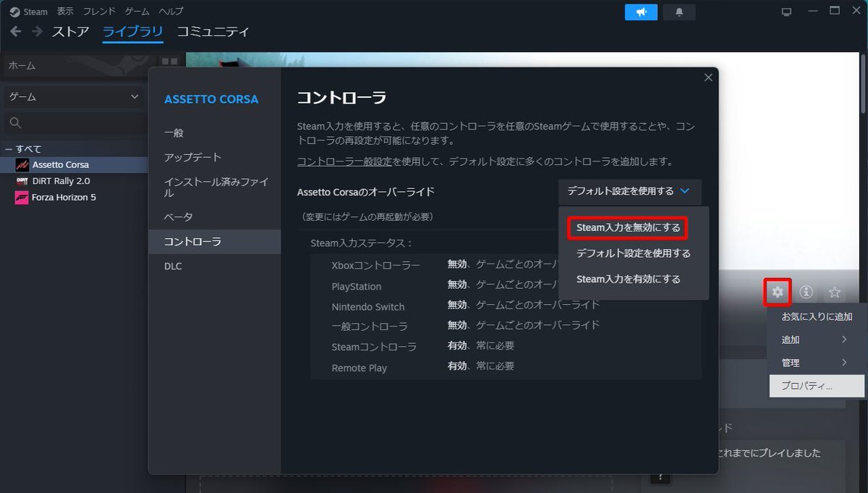Open the game settings gear icon
This screenshot has width=868, height=493.
click(x=778, y=292)
